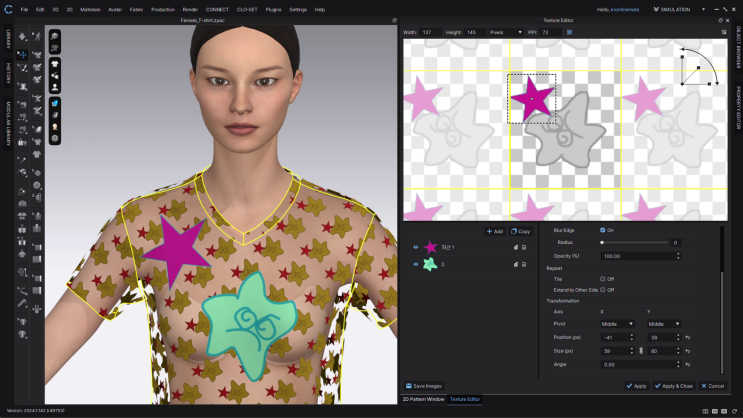
Task: Click the refresh icon in bottom-right status bar
Action: pyautogui.click(x=734, y=411)
